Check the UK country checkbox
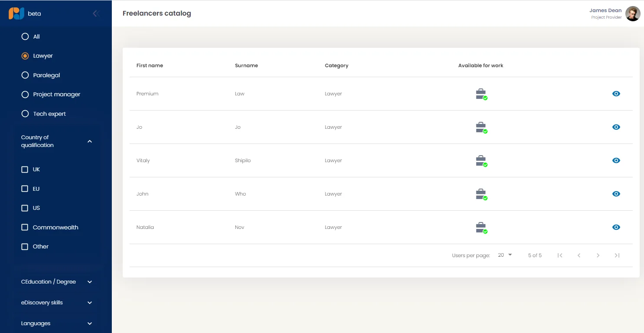The image size is (644, 333). tap(25, 170)
